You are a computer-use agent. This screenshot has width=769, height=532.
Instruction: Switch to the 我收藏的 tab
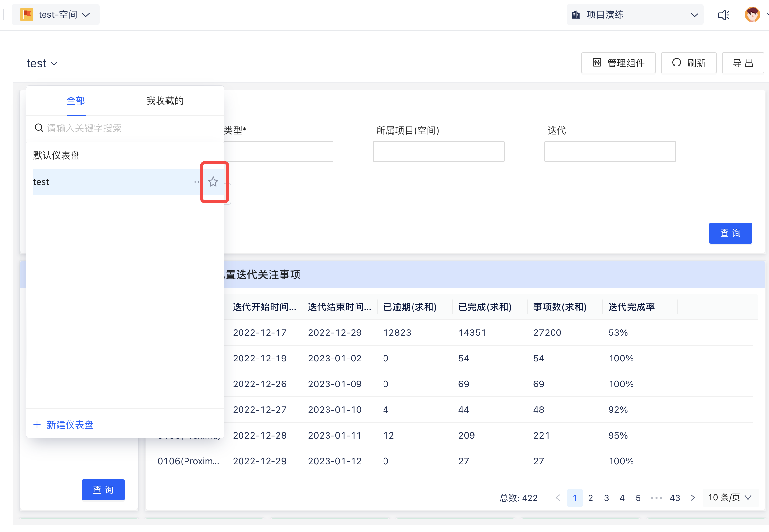point(165,101)
